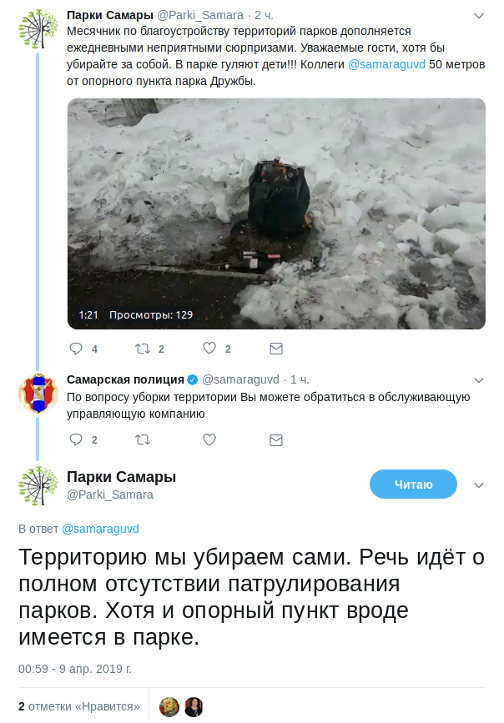Open @samaraguvd mention in first tweet
This screenshot has height=723, width=504.
(x=386, y=64)
